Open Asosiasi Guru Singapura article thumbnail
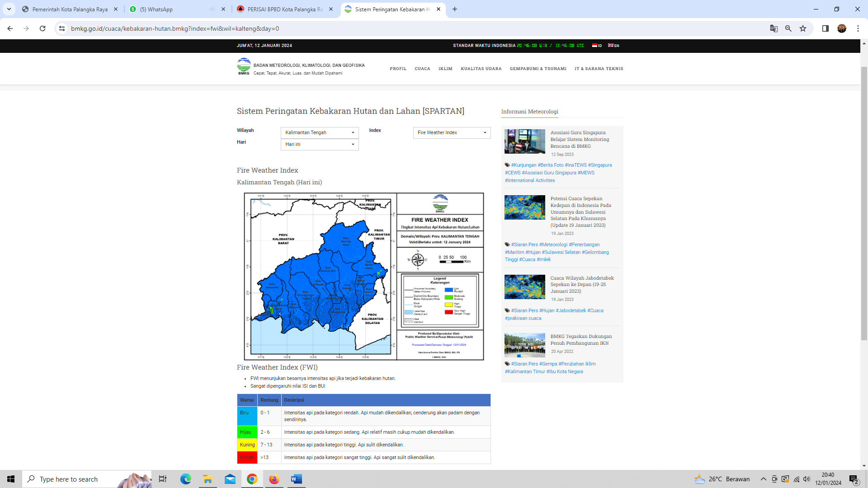This screenshot has height=488, width=868. 524,141
